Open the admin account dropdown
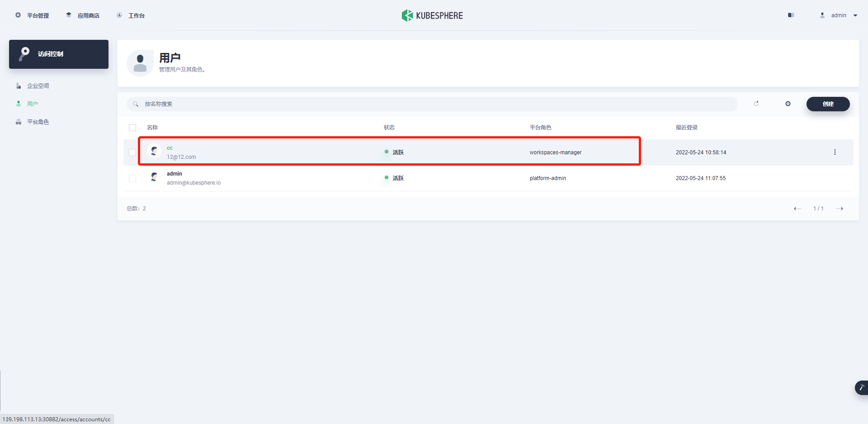 coord(838,15)
